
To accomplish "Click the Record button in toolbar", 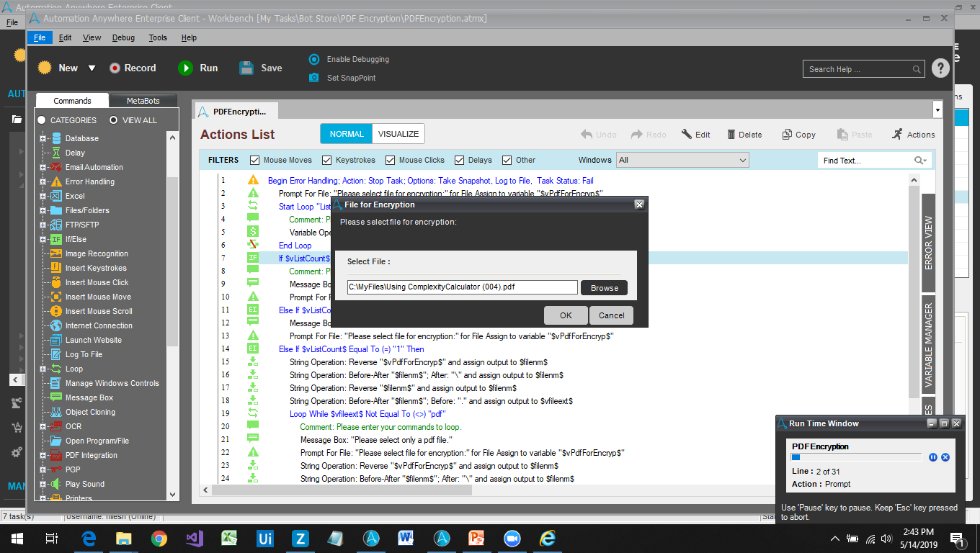I will 133,68.
